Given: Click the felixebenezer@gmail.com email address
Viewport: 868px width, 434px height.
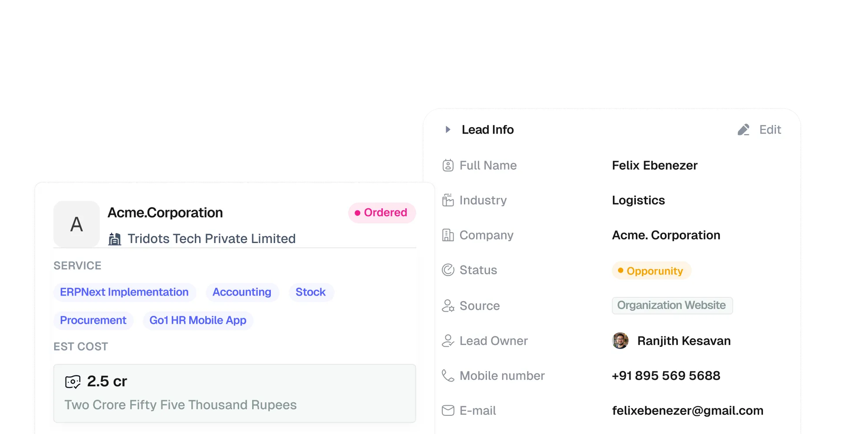Looking at the screenshot, I should pos(687,411).
